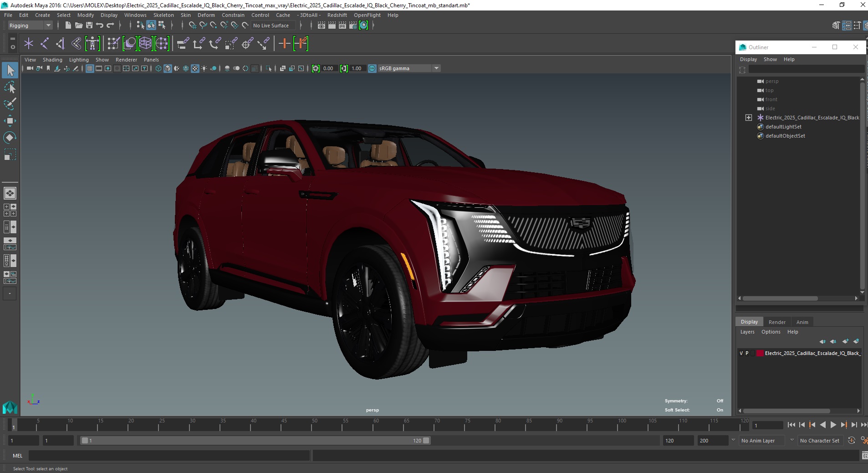Click the Create Lattice shelf icon
Screen dimensions: 868x473
tap(145, 44)
